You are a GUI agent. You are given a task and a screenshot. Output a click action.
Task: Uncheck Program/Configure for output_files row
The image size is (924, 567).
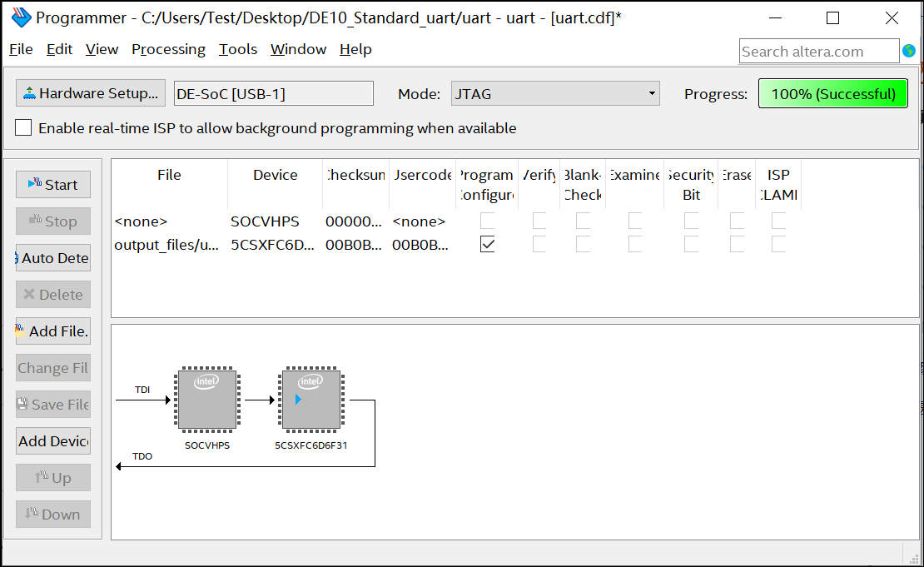pyautogui.click(x=487, y=244)
